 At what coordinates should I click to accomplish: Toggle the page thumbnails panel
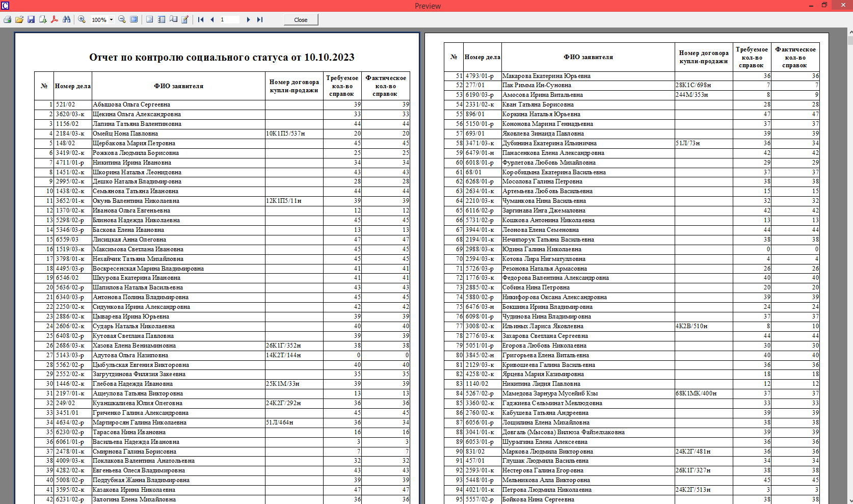tap(162, 20)
